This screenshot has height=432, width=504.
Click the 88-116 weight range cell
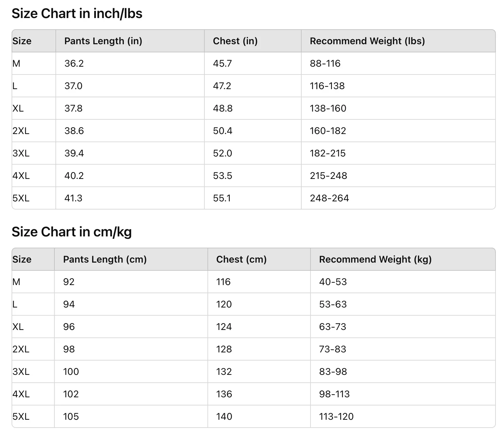[325, 64]
